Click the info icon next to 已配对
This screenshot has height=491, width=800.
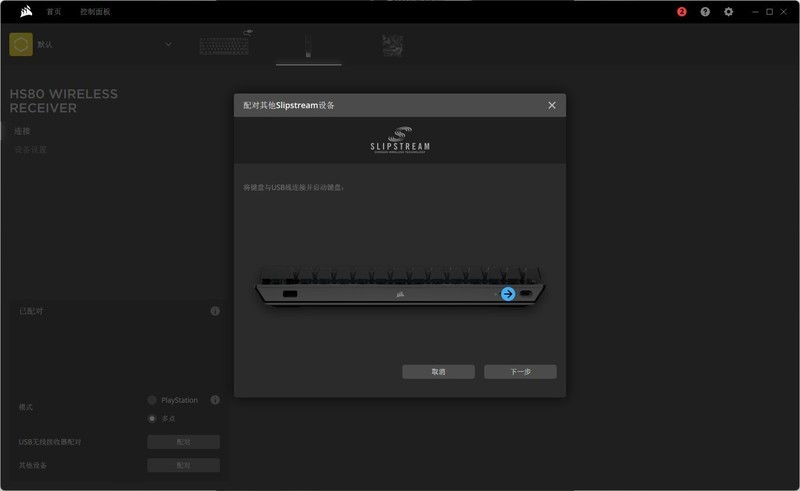(x=215, y=311)
